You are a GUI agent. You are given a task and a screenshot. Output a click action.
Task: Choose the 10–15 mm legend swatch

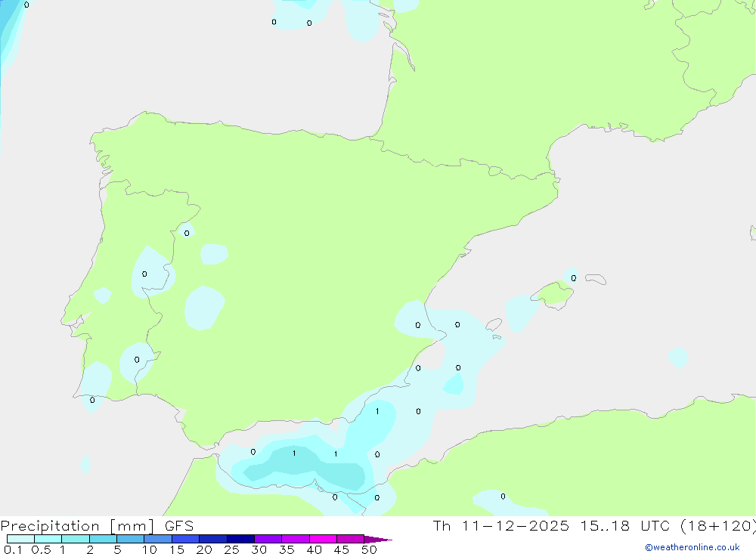[x=158, y=539]
